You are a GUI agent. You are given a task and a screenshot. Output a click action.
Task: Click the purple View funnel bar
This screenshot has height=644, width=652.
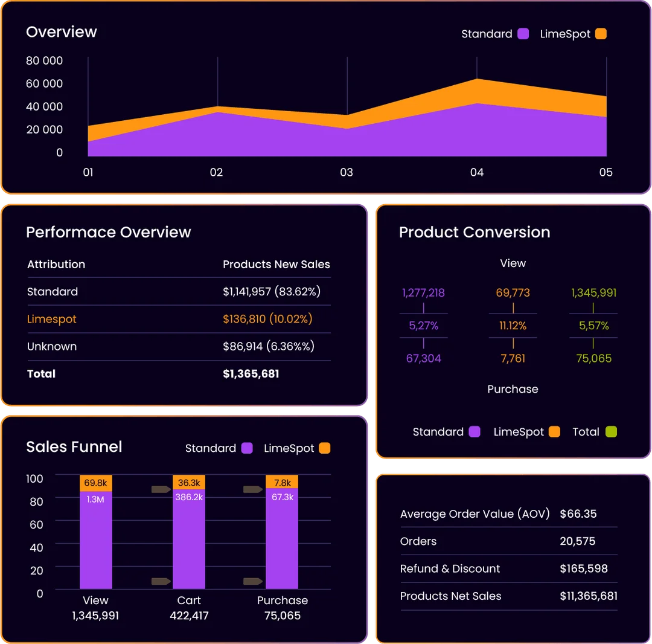95,541
